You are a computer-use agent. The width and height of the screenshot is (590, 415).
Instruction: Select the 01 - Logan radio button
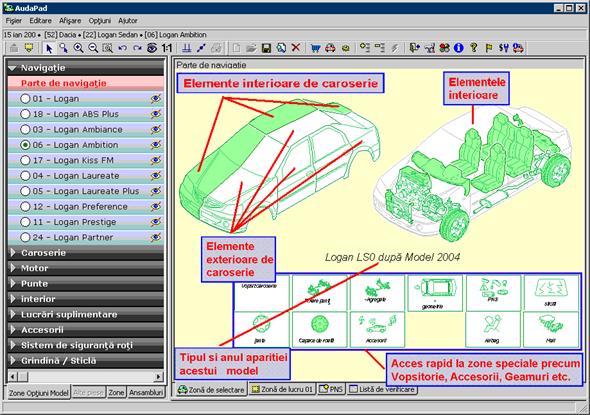25,99
